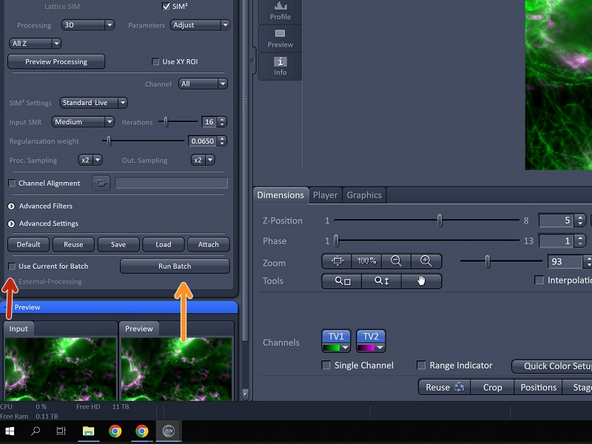Select the hand pan tool

pyautogui.click(x=421, y=281)
